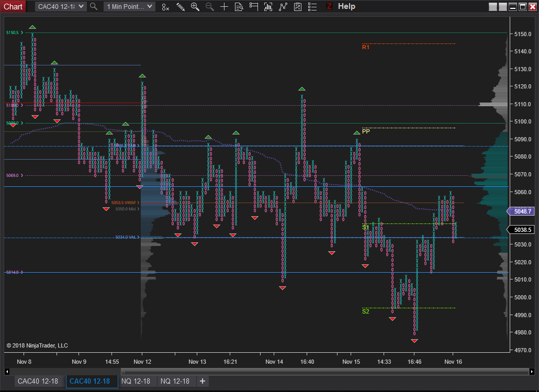The width and height of the screenshot is (539, 392).
Task: Click the 5048.7 price marker on axis
Action: pyautogui.click(x=522, y=211)
